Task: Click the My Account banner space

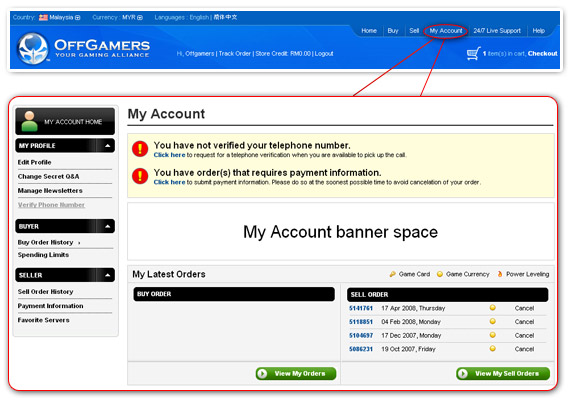Action: (x=340, y=231)
